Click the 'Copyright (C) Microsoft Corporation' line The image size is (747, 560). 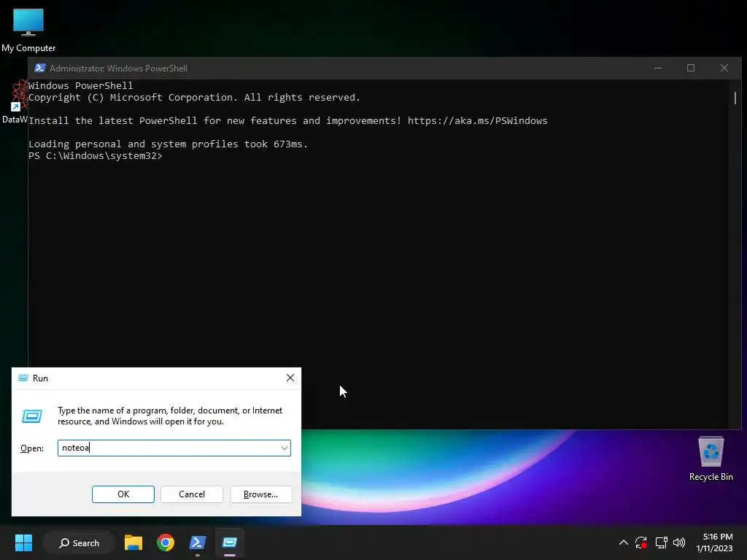coord(194,97)
